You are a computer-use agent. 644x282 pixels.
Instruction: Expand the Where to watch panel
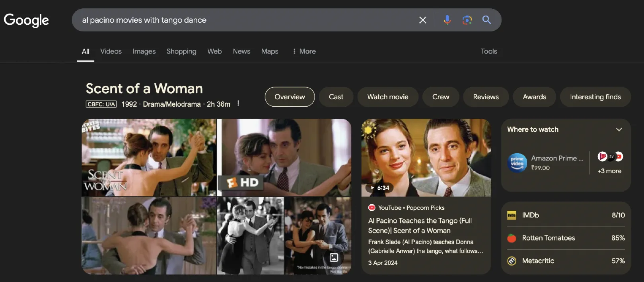pyautogui.click(x=619, y=129)
